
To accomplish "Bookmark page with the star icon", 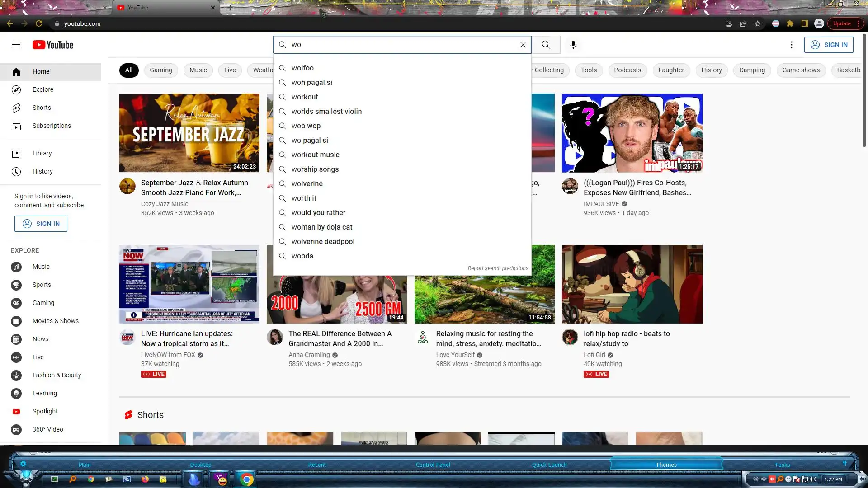I will pyautogui.click(x=758, y=23).
